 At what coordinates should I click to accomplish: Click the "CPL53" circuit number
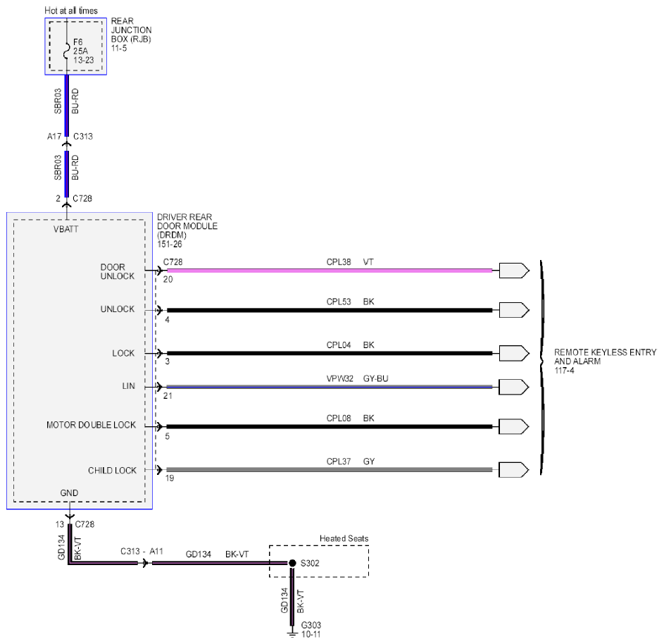pyautogui.click(x=339, y=302)
